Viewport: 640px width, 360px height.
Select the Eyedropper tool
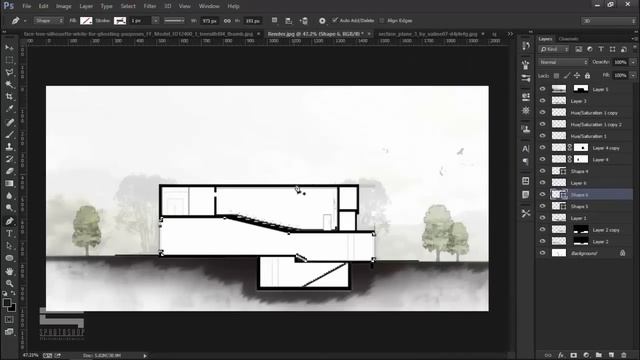pos(9,109)
